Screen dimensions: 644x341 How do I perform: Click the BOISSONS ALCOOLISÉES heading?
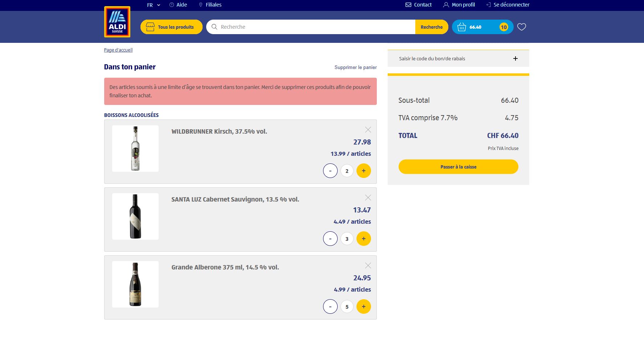(x=131, y=115)
